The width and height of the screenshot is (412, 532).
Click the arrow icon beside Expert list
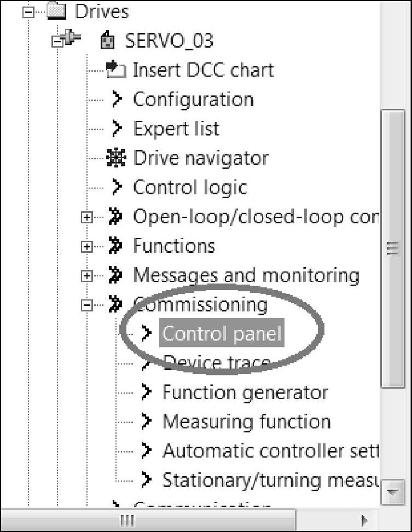(x=116, y=129)
